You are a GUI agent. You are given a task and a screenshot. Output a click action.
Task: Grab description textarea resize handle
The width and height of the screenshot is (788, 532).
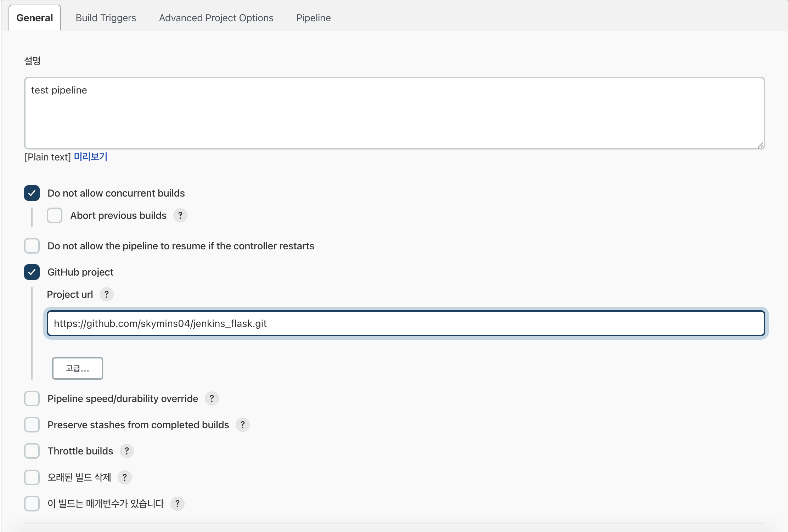(x=760, y=145)
